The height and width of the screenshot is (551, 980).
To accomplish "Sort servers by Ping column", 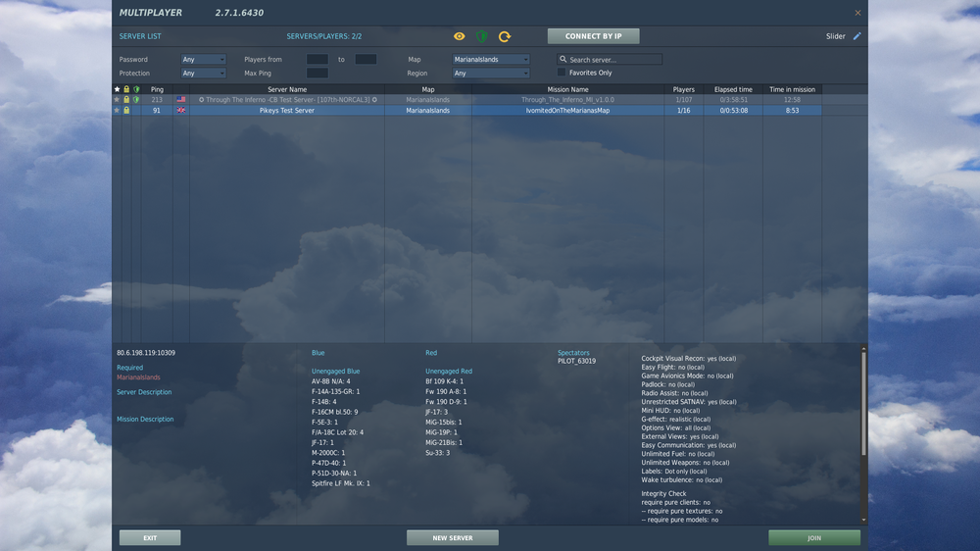I will (157, 89).
